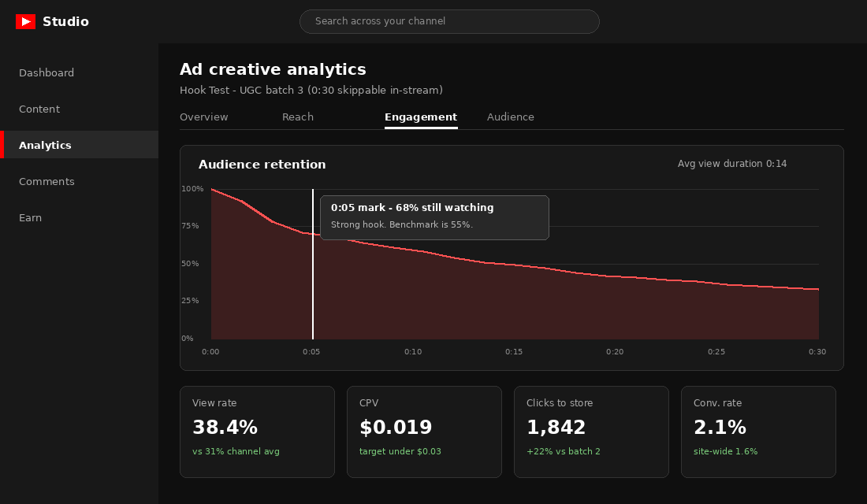Click the '0:25' x-axis label
Screen dimensions: 867x504
coord(716,351)
